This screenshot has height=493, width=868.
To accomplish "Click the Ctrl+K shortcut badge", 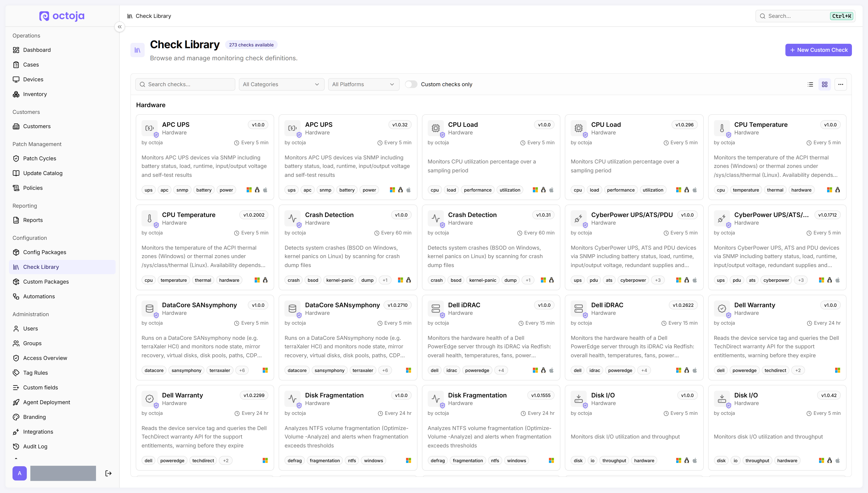I will (x=842, y=16).
